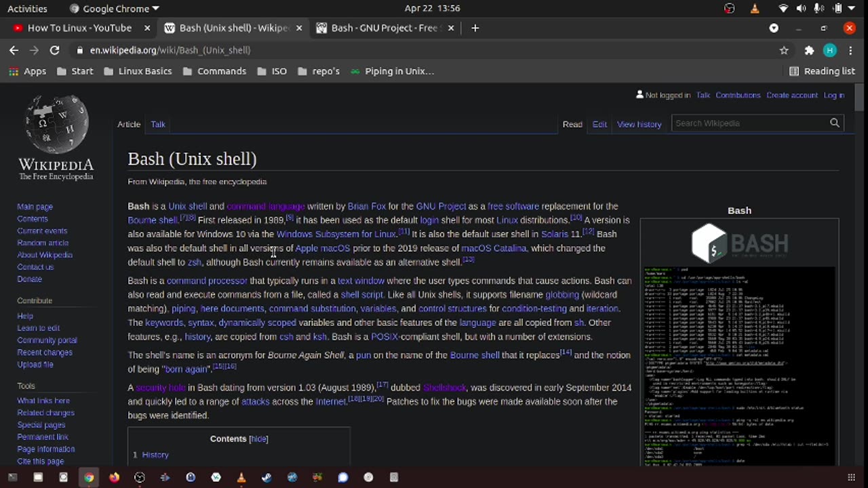This screenshot has width=868, height=488.
Task: Switch to How To Linux - YouTube tab
Action: (x=79, y=28)
